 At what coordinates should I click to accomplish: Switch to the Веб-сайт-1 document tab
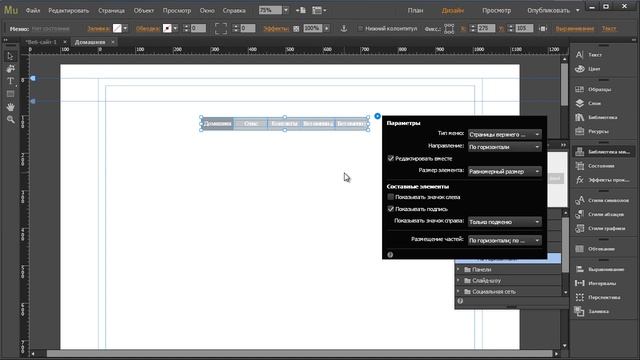(41, 42)
